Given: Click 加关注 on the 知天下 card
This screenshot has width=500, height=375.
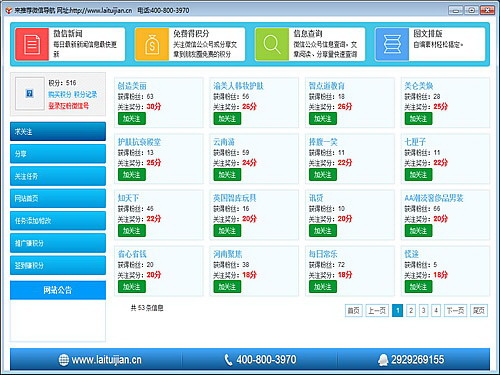Looking at the screenshot, I should (132, 231).
